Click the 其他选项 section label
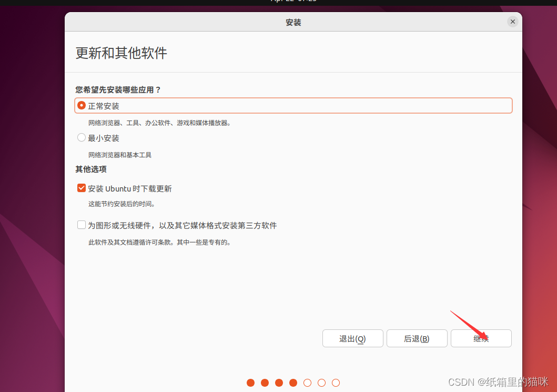 pos(91,169)
